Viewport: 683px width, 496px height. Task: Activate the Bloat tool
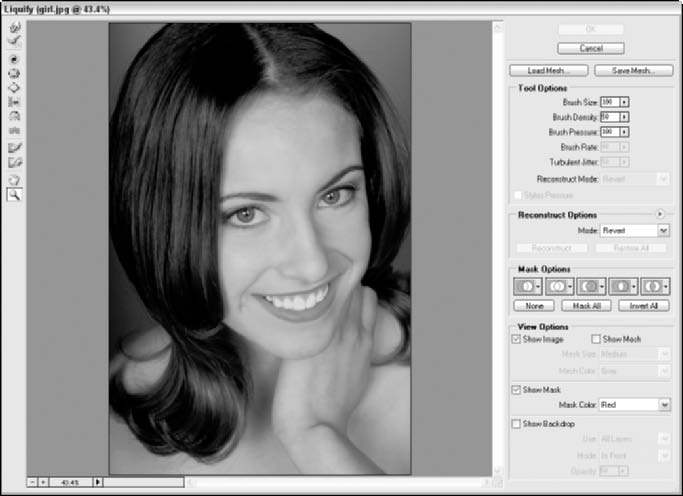15,87
